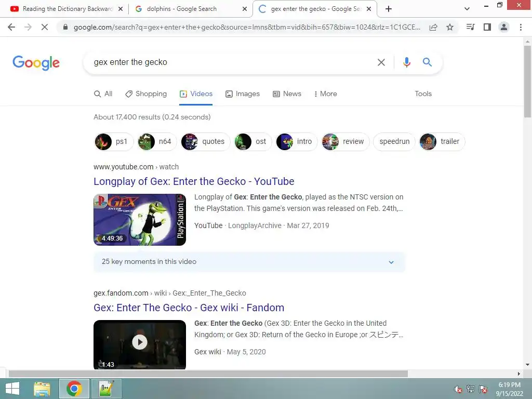
Task: Filter results by review chip
Action: point(345,141)
